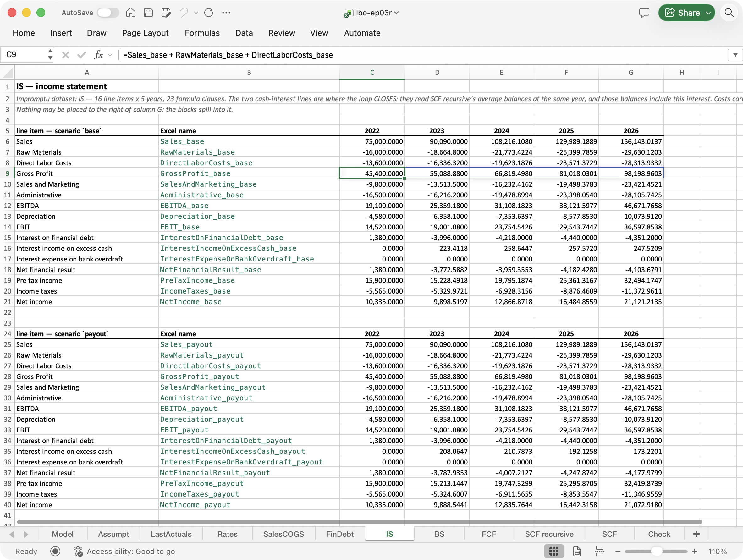Click the Save disk icon
Viewport: 743px width, 560px height.
click(x=148, y=13)
